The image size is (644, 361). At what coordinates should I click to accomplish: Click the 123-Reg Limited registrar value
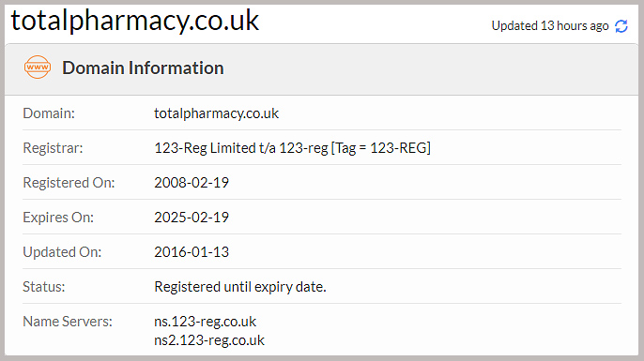293,148
